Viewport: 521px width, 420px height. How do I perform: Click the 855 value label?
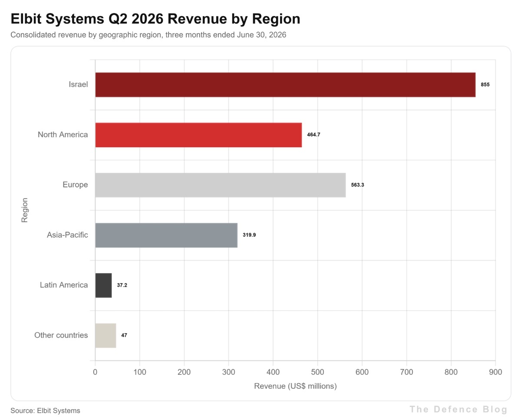(485, 85)
